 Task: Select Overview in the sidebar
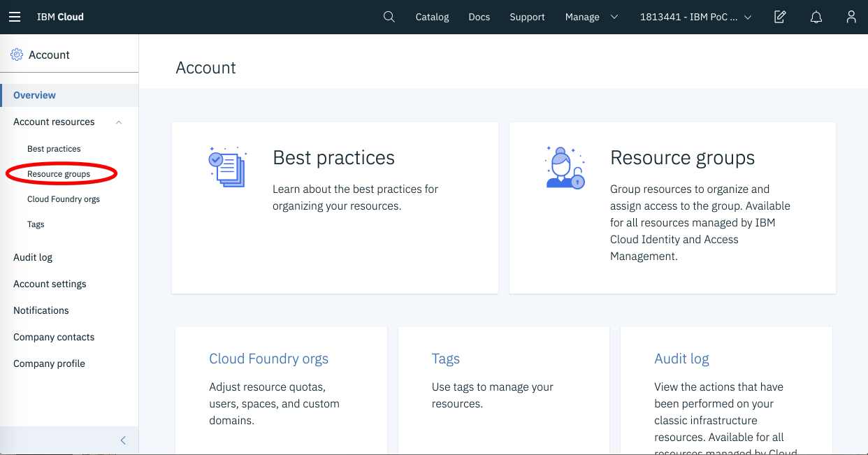pos(69,95)
